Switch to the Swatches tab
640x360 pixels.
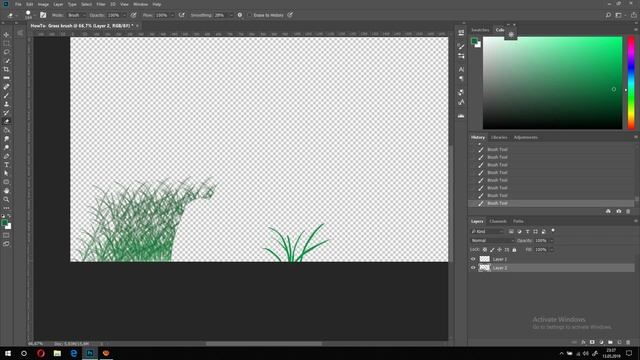pos(480,30)
